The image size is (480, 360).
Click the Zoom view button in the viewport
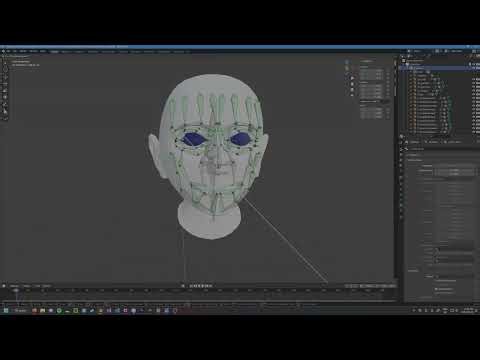coord(352,78)
